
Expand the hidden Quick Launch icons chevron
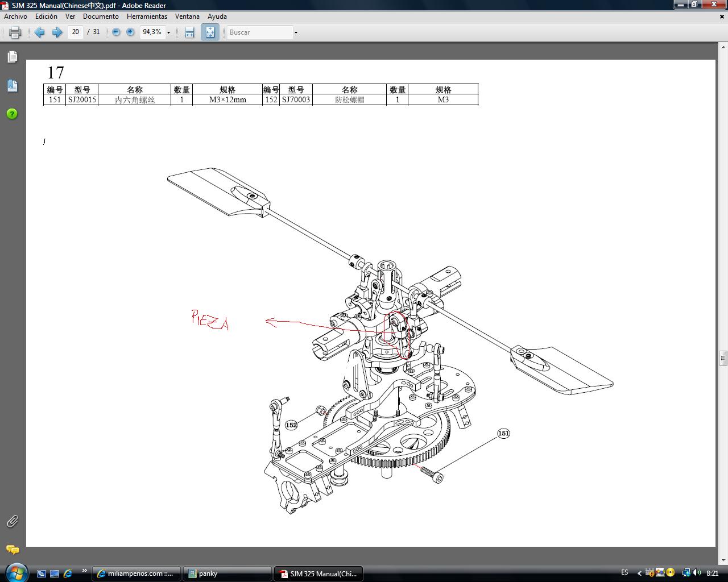click(x=85, y=571)
